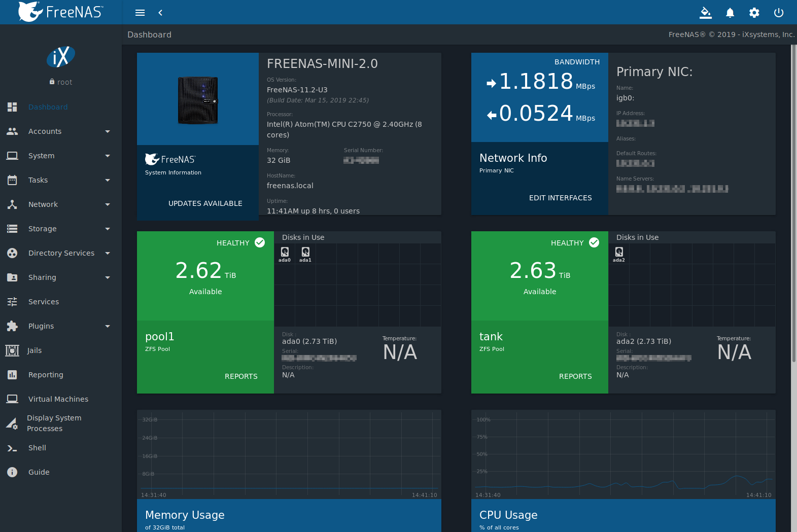Screen dimensions: 797x532
Task: Click the Sharing folder icon
Action: tap(12, 277)
